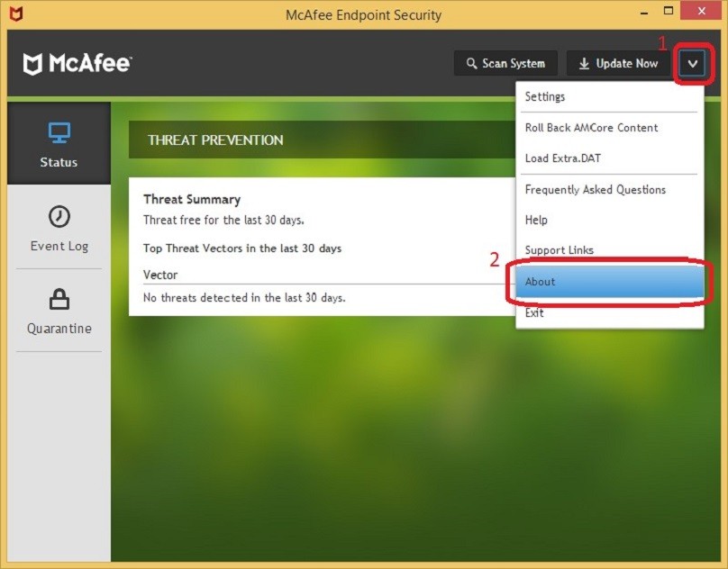Image resolution: width=728 pixels, height=569 pixels.
Task: Click the McAfee logo in header
Action: [77, 64]
